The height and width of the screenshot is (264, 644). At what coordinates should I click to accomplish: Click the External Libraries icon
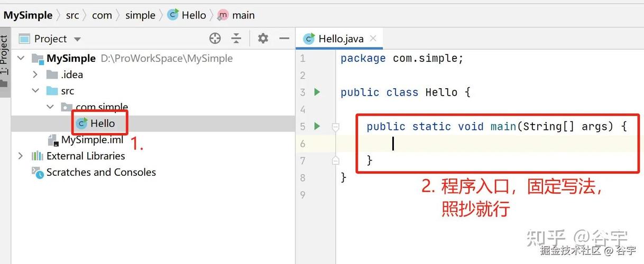coord(37,156)
